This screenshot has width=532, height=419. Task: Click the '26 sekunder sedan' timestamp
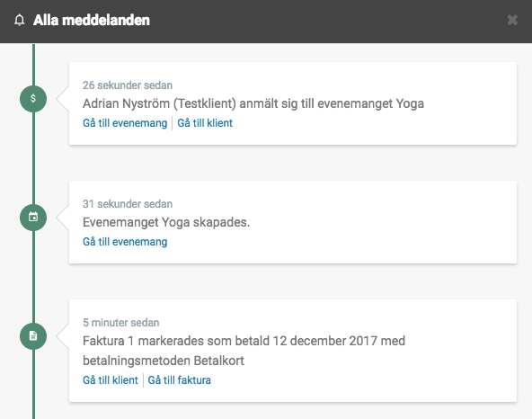[x=128, y=85]
